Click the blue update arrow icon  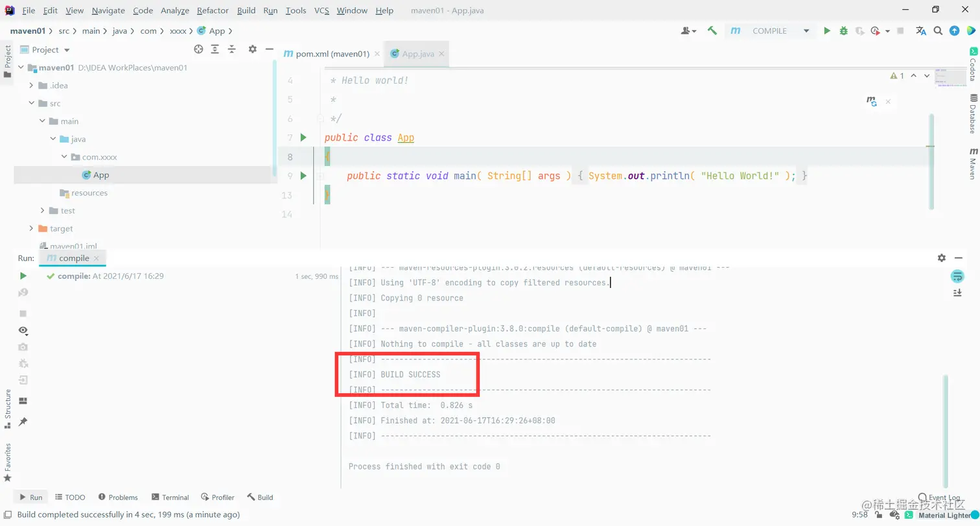pyautogui.click(x=954, y=30)
